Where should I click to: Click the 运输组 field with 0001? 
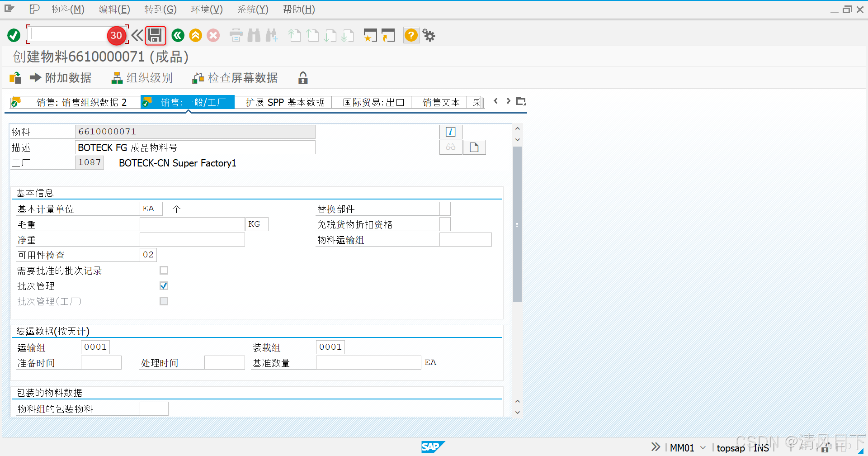(x=95, y=347)
